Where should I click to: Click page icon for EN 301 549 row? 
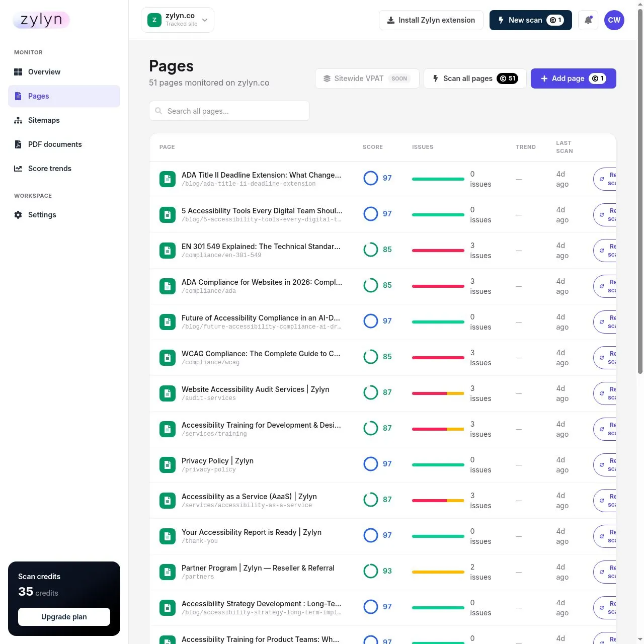click(168, 251)
